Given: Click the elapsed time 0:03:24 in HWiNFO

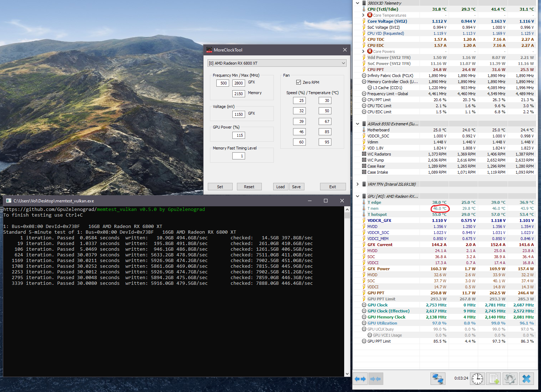Looking at the screenshot, I should pyautogui.click(x=461, y=379).
